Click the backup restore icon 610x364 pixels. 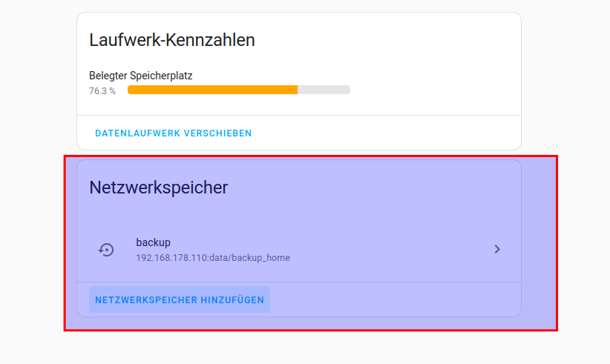106,250
